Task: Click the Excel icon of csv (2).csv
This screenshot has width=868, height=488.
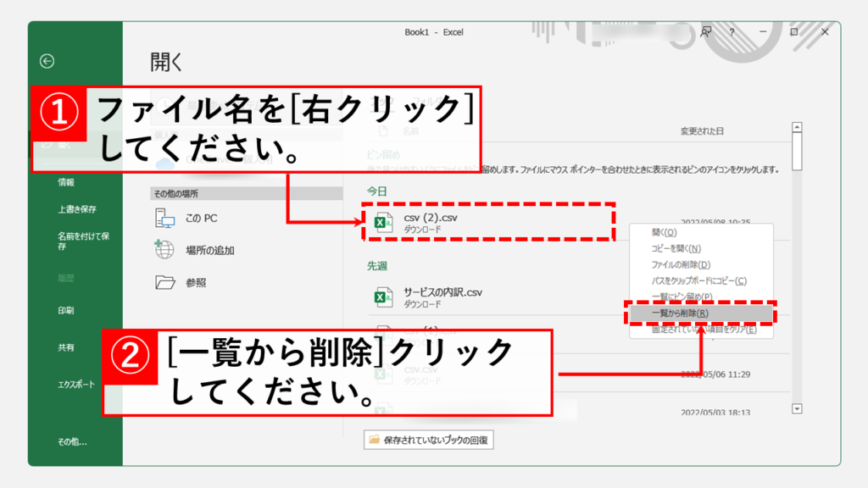Action: (x=383, y=222)
